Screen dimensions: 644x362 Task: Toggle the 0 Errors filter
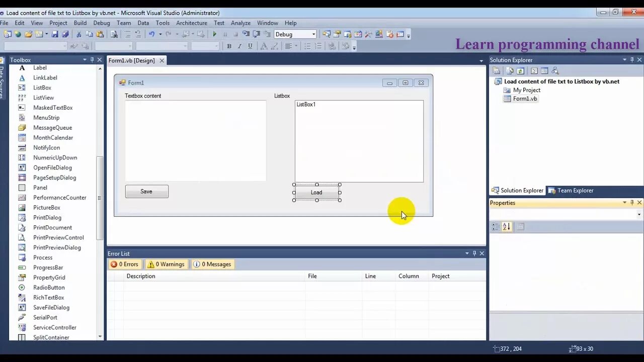tap(124, 264)
